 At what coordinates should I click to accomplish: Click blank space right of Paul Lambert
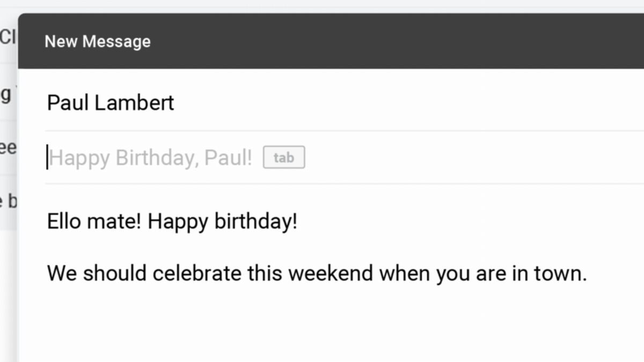point(376,102)
